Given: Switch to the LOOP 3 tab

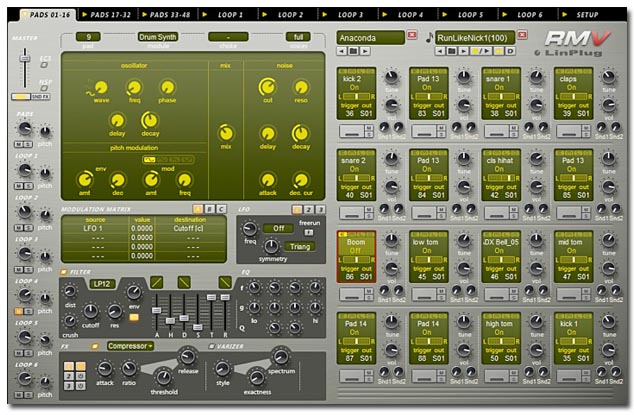Looking at the screenshot, I should [346, 15].
